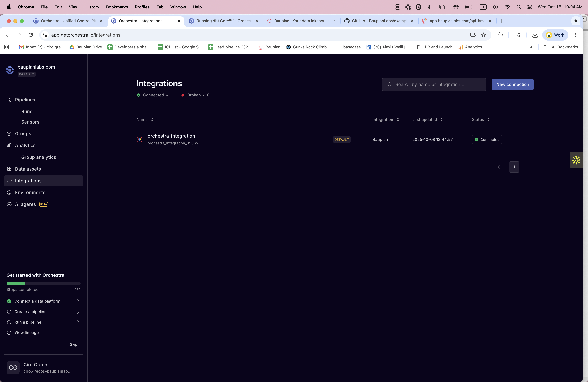Viewport: 588px width, 382px height.
Task: Open the Environments section
Action: (x=30, y=192)
